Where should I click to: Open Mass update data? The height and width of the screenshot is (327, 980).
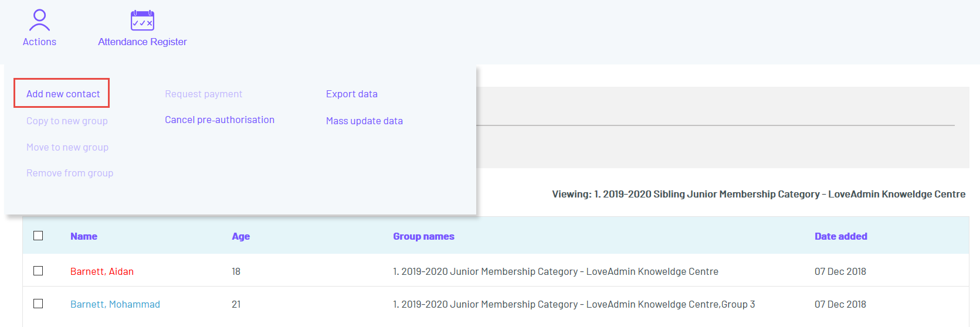[364, 121]
